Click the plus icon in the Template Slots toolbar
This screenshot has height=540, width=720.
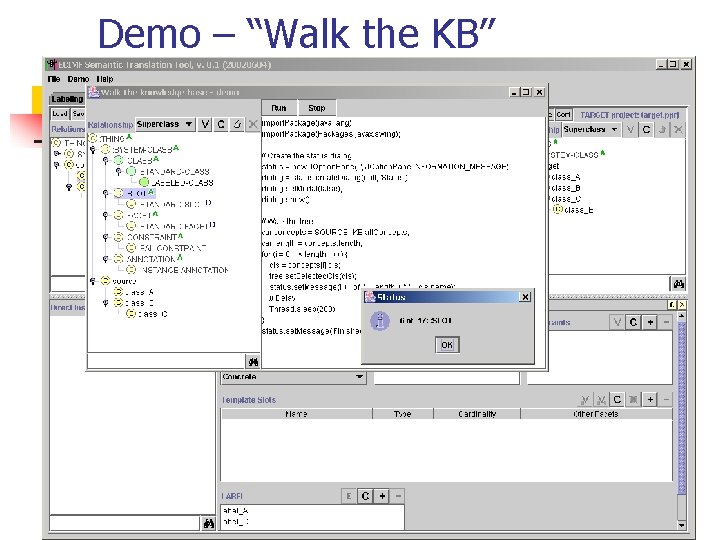pyautogui.click(x=650, y=399)
